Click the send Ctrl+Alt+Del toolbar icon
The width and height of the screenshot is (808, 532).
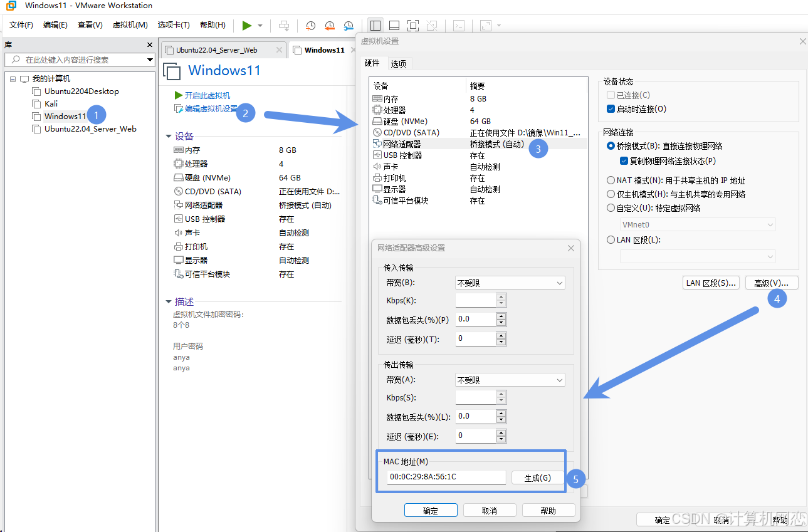click(284, 26)
